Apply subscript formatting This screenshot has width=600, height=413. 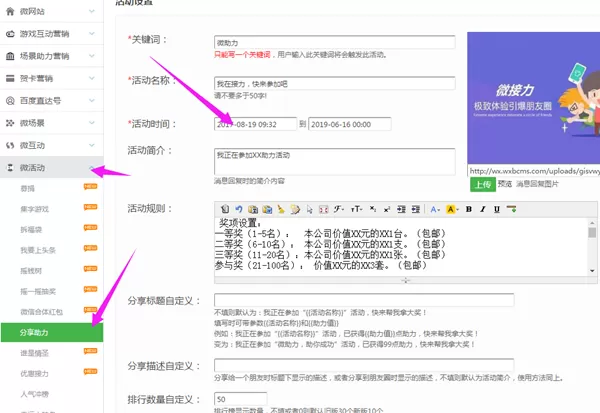[x=373, y=209]
